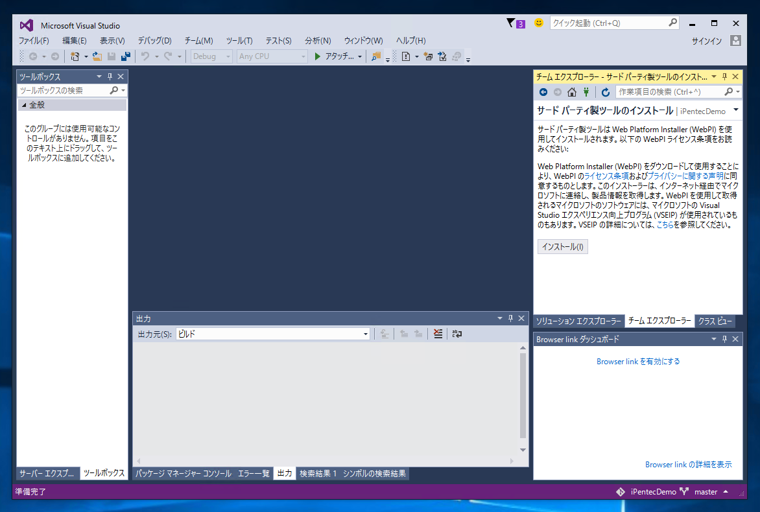Close the Browser link ダッシュボード panel
This screenshot has height=512, width=760.
coord(735,339)
